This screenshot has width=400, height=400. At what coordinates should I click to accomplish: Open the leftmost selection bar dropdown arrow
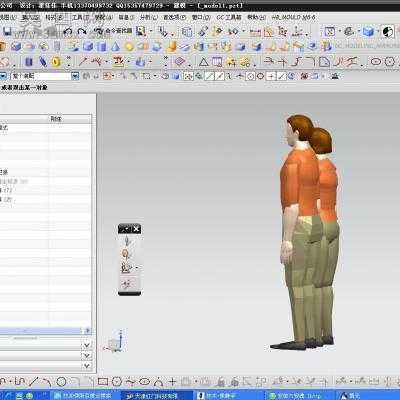pyautogui.click(x=3, y=76)
